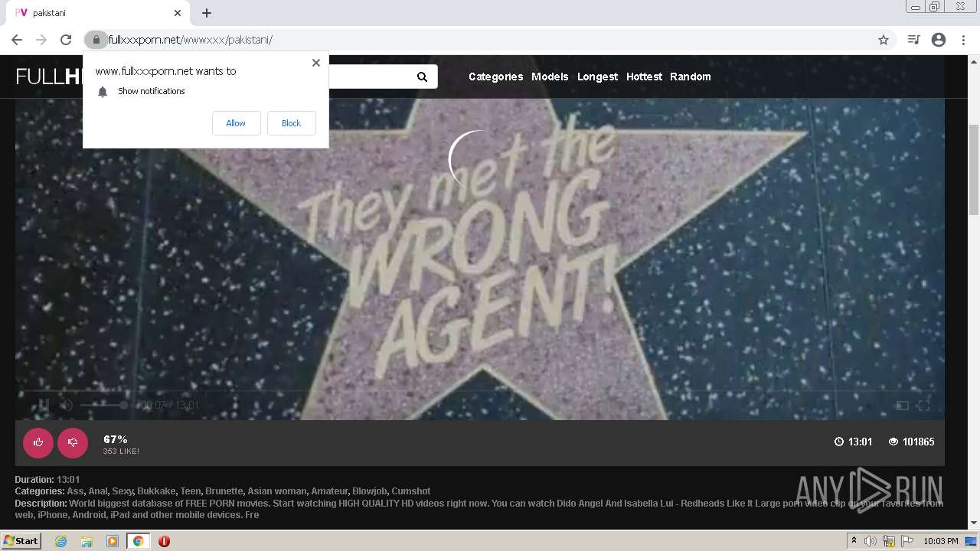Mute the video volume icon
Viewport: 980px width, 551px height.
click(67, 405)
